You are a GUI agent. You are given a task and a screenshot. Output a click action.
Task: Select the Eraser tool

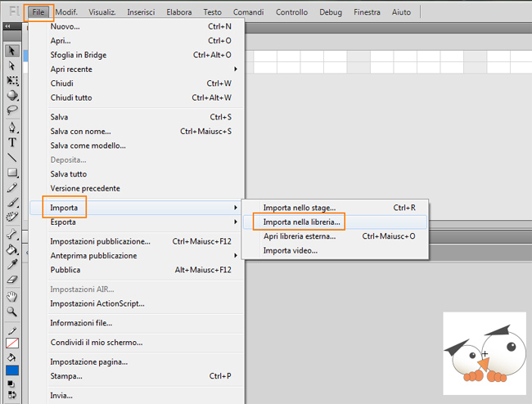pyautogui.click(x=12, y=280)
